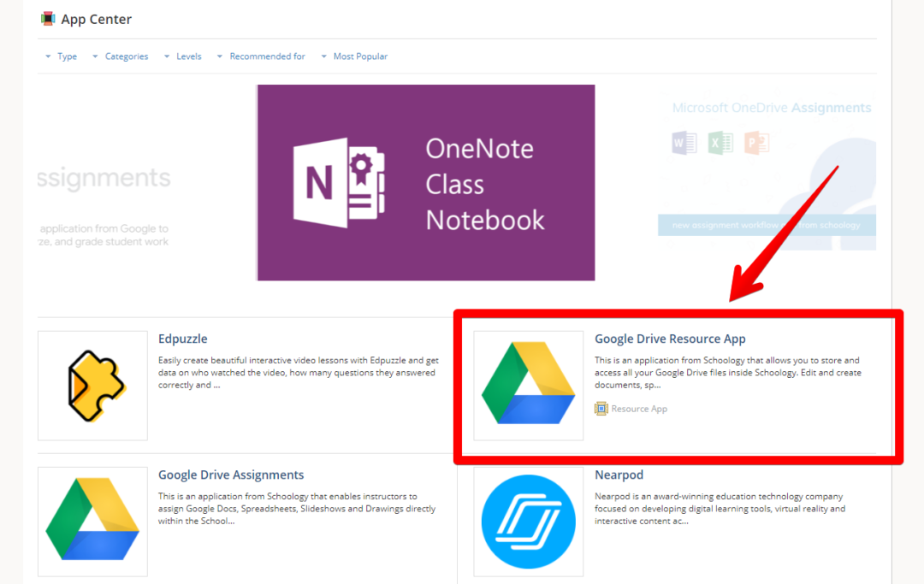Click the Word icon in OneDrive banner
The height and width of the screenshot is (584, 924).
684,144
